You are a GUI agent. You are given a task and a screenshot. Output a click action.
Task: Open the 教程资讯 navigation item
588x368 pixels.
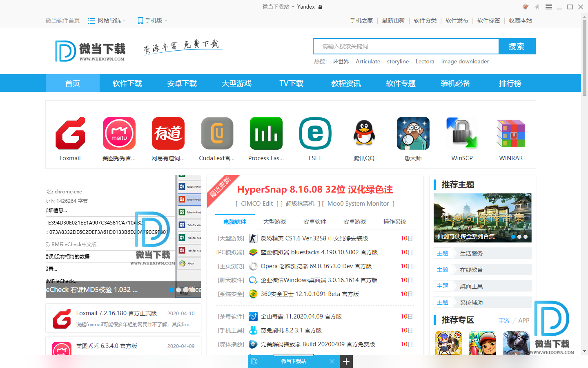click(346, 83)
